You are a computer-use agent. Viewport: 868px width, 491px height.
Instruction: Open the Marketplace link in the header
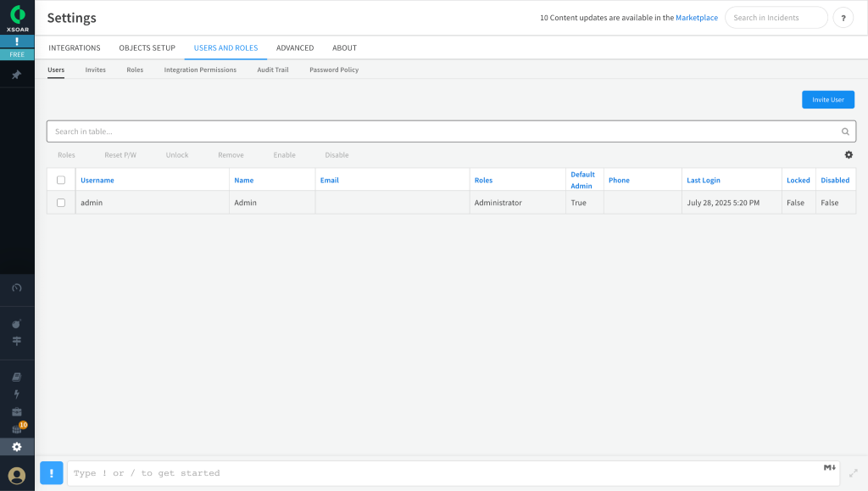click(696, 17)
